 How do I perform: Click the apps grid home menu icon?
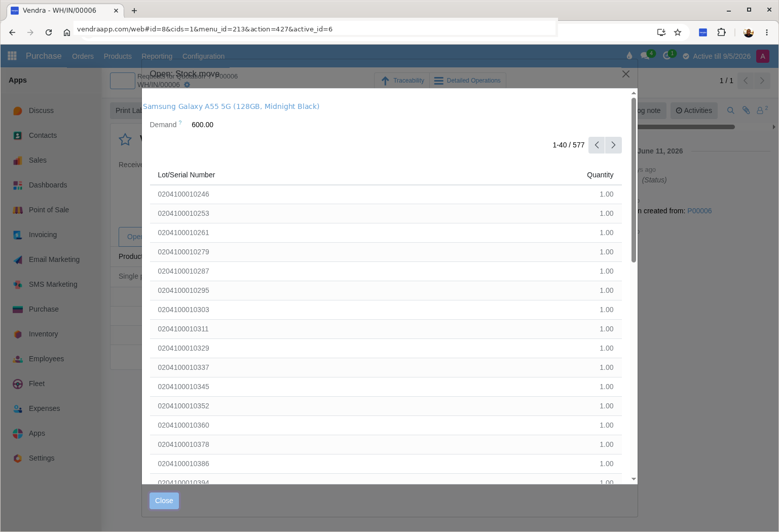12,56
